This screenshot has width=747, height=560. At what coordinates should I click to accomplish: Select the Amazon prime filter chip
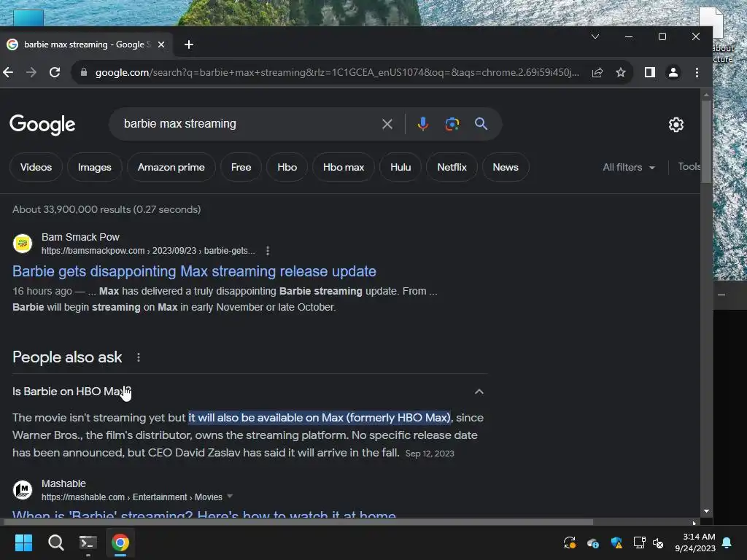click(x=171, y=167)
